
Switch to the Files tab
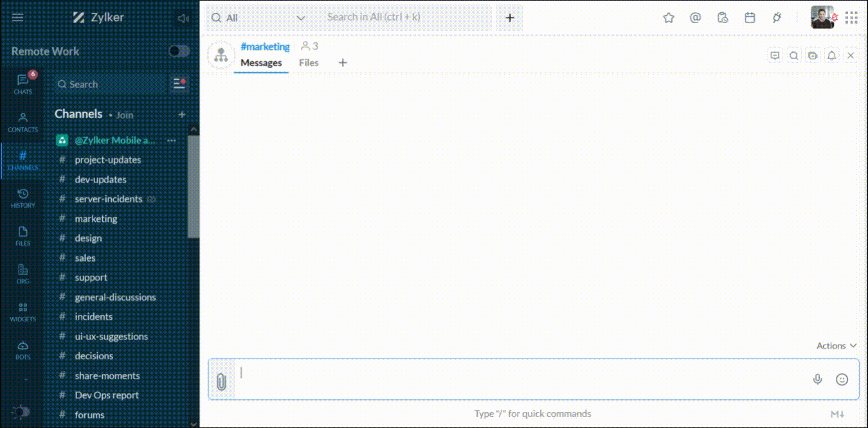309,62
